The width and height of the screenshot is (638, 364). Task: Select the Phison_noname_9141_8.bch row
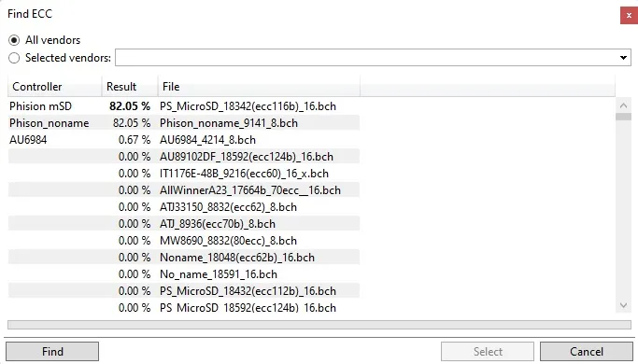coord(183,123)
